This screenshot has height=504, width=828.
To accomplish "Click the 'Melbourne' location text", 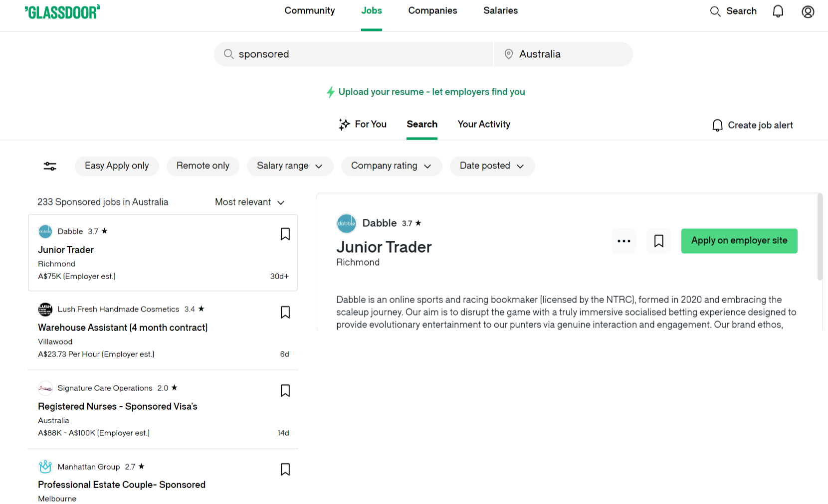I will pyautogui.click(x=57, y=499).
